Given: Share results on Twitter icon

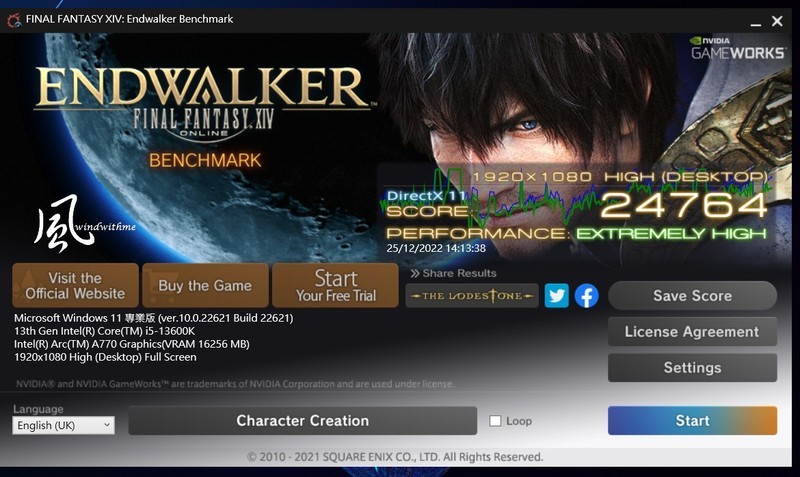Looking at the screenshot, I should click(556, 296).
